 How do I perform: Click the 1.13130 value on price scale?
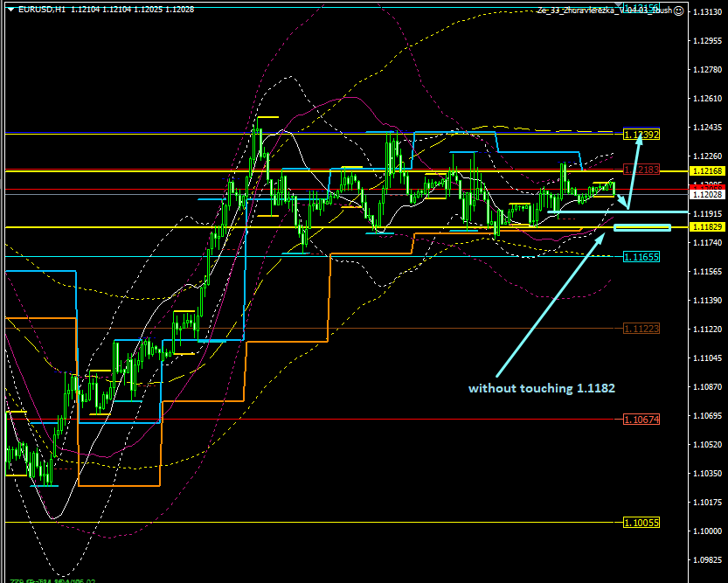pos(706,11)
